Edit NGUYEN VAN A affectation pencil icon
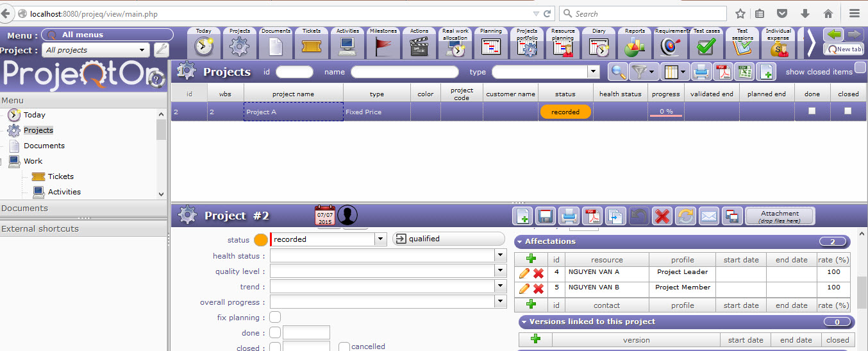 524,273
